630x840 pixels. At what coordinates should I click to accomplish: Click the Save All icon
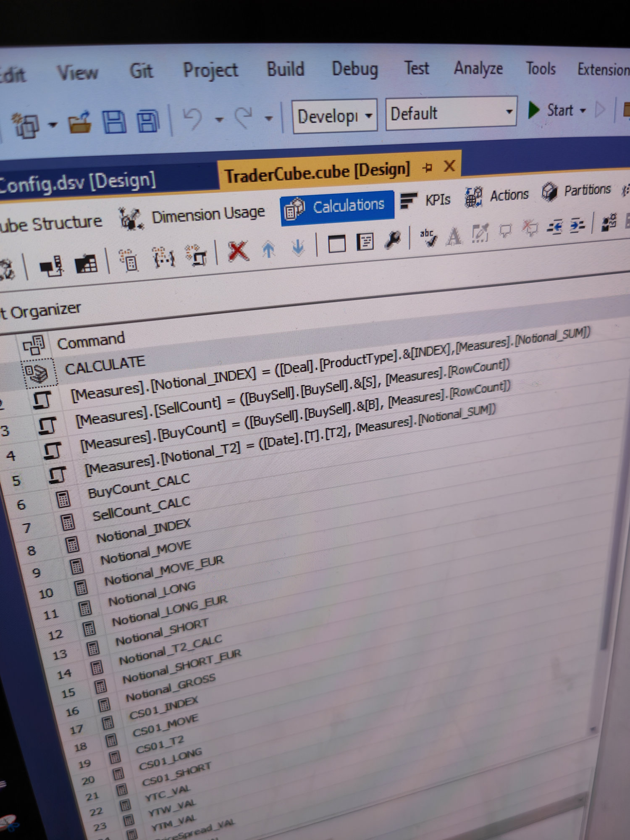[148, 121]
